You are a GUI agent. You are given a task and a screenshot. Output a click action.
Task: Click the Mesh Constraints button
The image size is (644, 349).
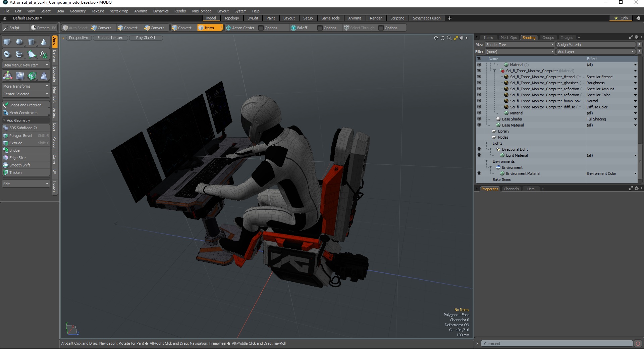26,113
